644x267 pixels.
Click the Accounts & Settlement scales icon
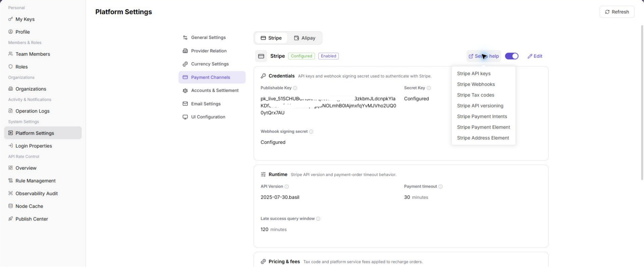click(x=185, y=91)
